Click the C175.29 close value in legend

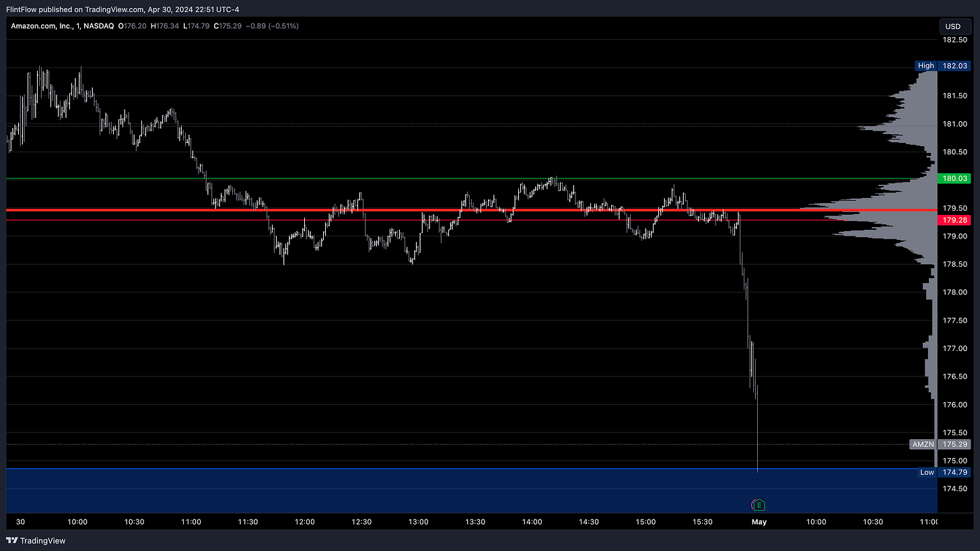229,26
